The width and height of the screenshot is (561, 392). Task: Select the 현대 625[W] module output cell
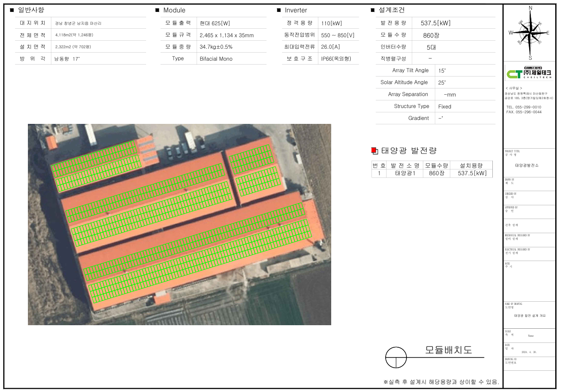click(x=215, y=23)
